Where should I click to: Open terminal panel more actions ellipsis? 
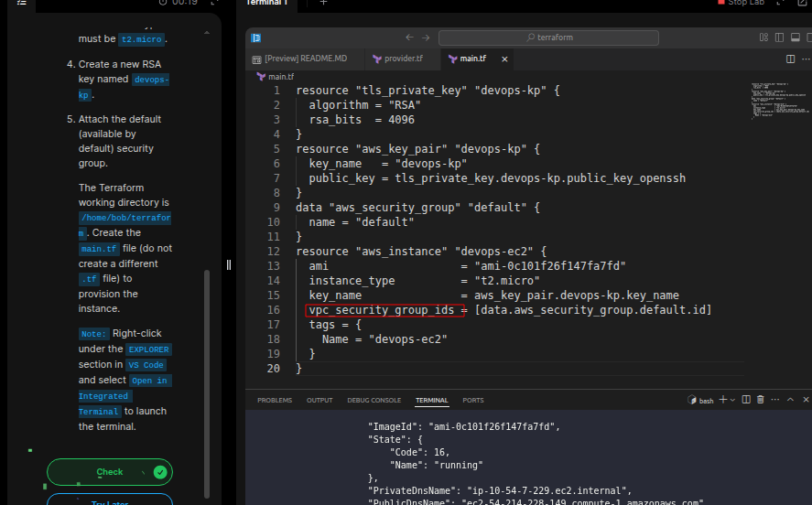pyautogui.click(x=774, y=400)
